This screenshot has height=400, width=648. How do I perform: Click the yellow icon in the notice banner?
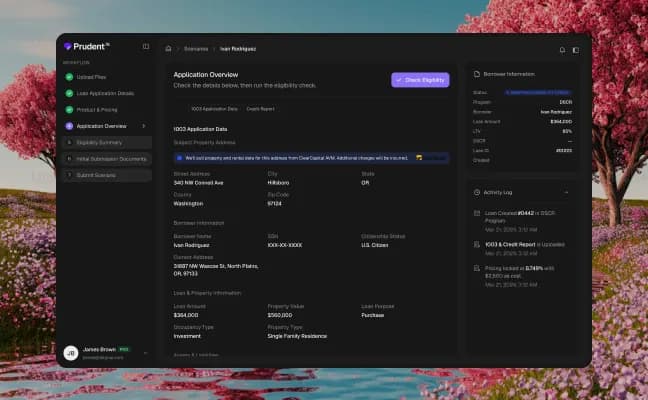tap(419, 158)
